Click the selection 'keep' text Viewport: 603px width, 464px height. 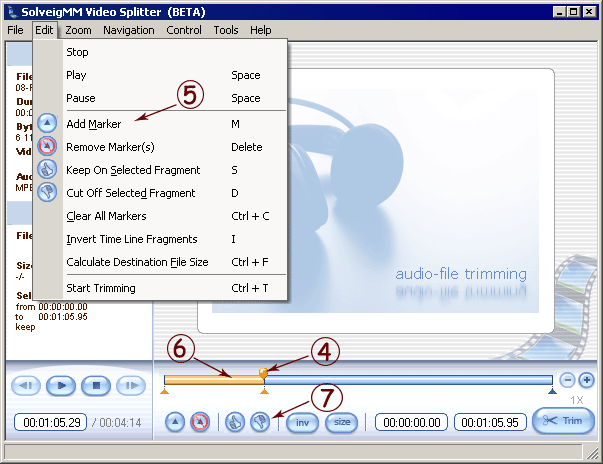25,327
